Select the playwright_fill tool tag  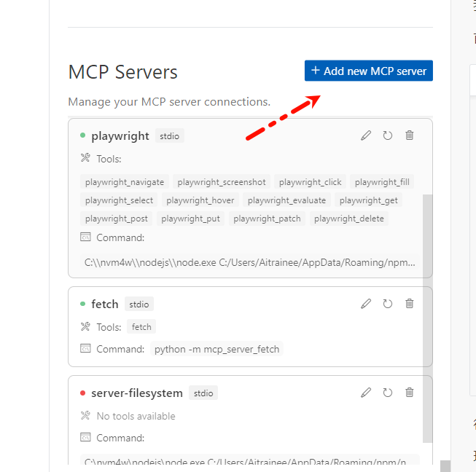(382, 182)
